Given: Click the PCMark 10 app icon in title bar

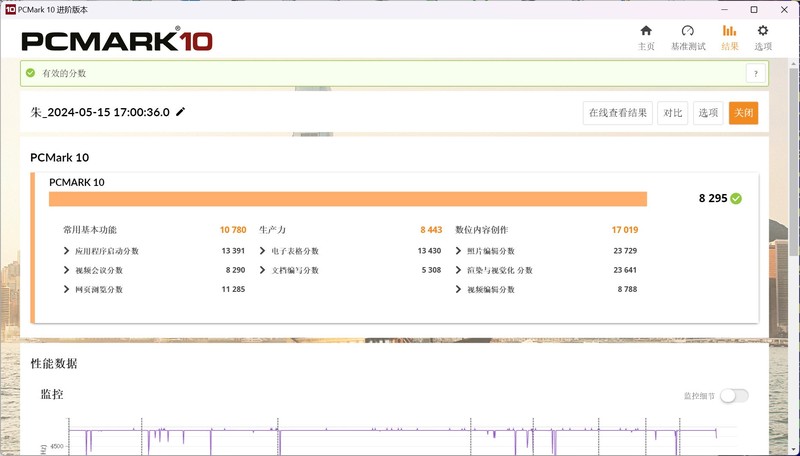Looking at the screenshot, I should 10,9.
